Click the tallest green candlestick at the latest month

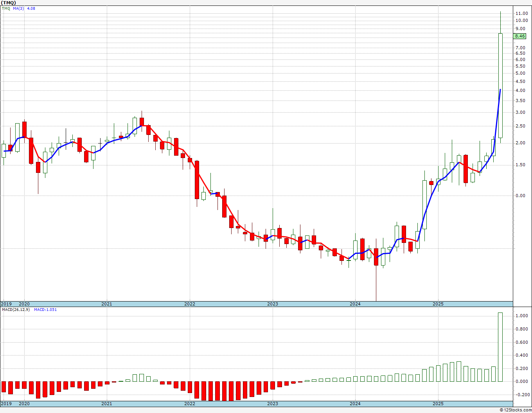[x=500, y=86]
